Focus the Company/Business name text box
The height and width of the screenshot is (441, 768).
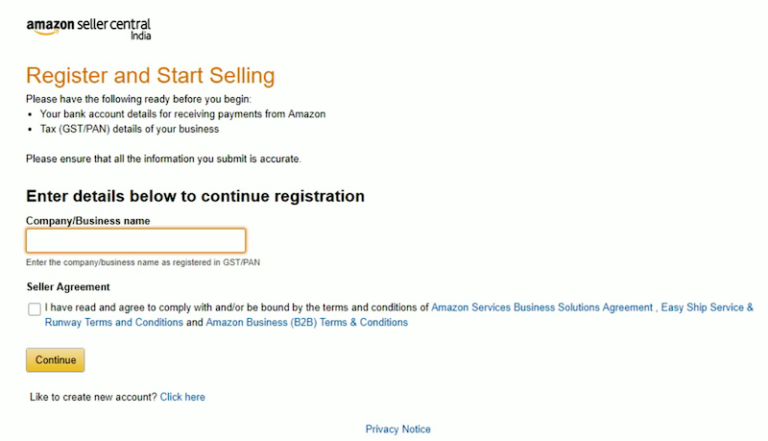[x=136, y=241]
